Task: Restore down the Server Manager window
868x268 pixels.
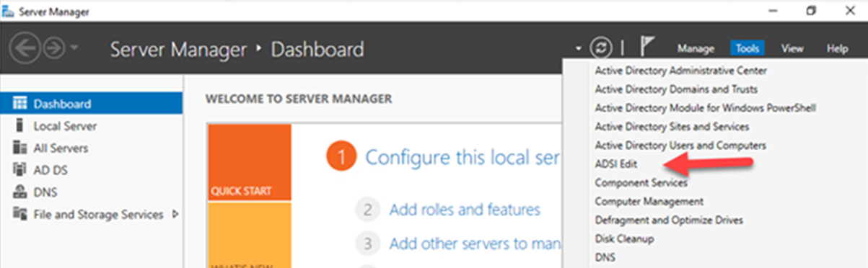Action: click(x=812, y=10)
